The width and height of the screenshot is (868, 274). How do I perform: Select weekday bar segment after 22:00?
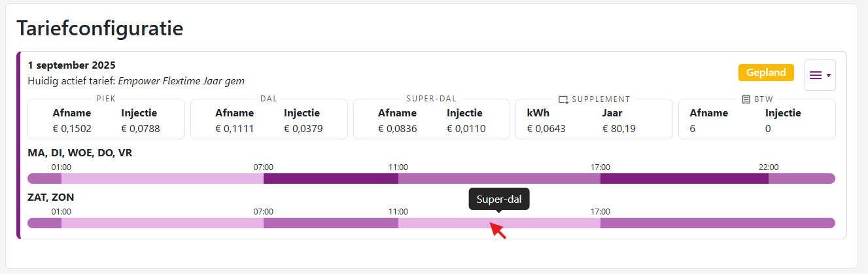coord(801,179)
